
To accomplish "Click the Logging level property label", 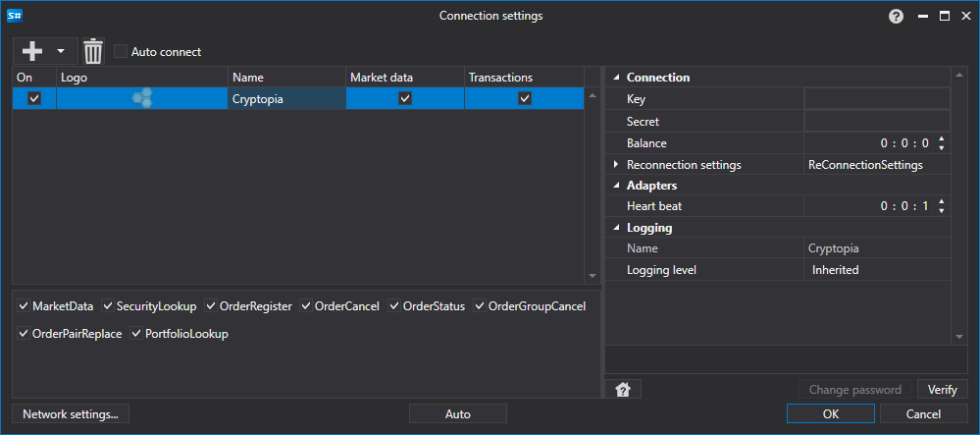I will [661, 270].
